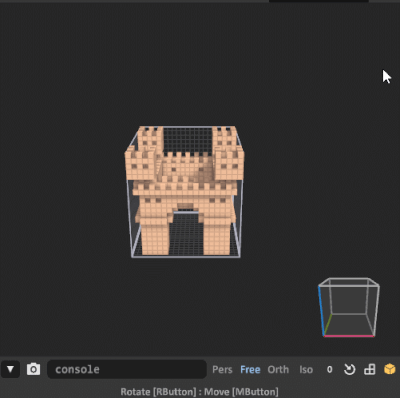Image resolution: width=400 pixels, height=398 pixels.
Task: Toggle the grid blocks icon
Action: pos(370,369)
